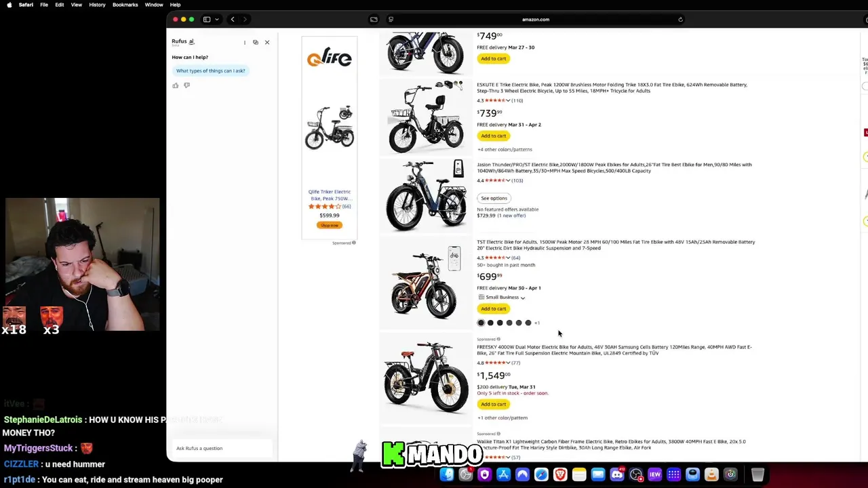The image size is (868, 488).
Task: Close the Rufus AI panel
Action: coord(267,42)
